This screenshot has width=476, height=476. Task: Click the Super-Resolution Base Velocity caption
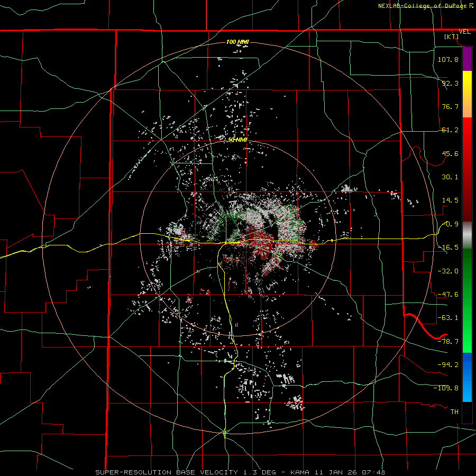click(240, 472)
